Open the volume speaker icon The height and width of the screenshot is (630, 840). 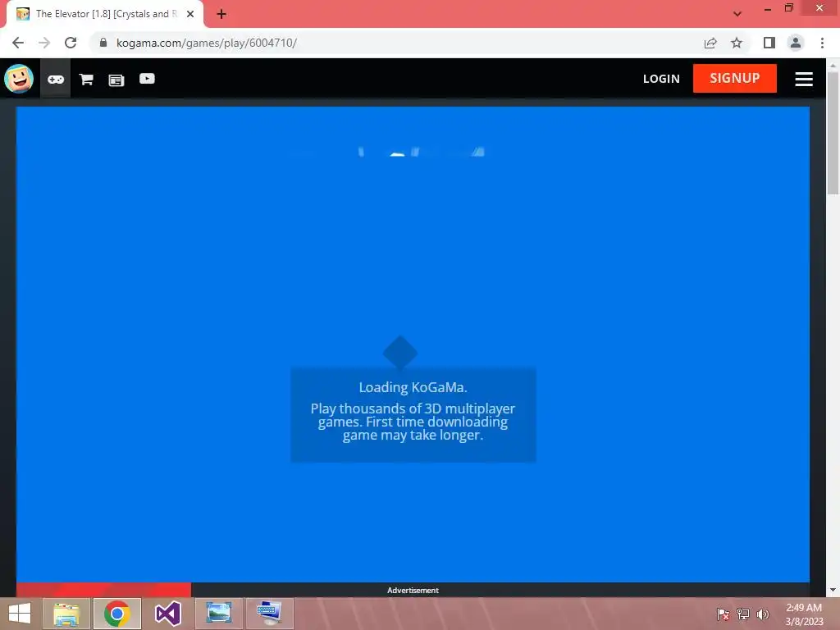763,614
